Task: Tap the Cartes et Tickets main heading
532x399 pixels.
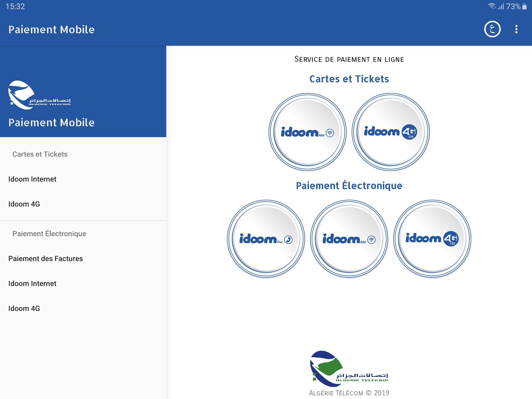Action: pyautogui.click(x=349, y=79)
